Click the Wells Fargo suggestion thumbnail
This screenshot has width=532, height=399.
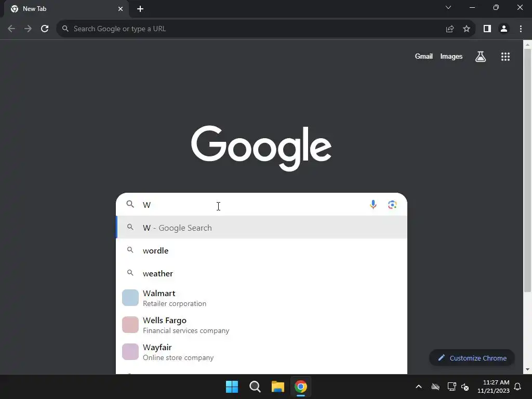[130, 325]
